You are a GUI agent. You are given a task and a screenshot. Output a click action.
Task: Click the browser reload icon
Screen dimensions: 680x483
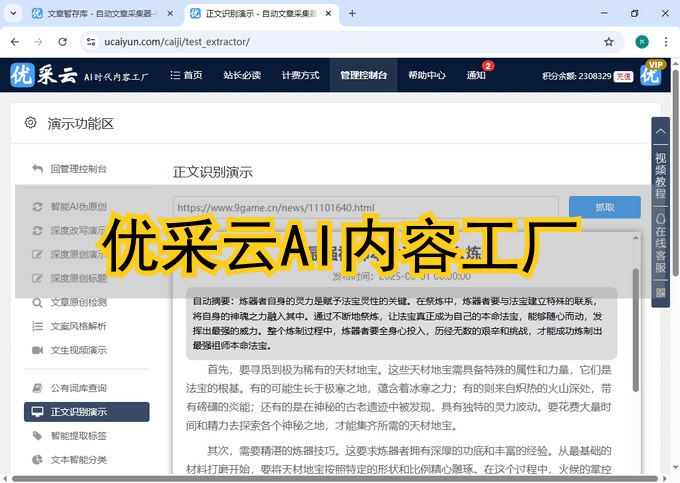click(62, 42)
